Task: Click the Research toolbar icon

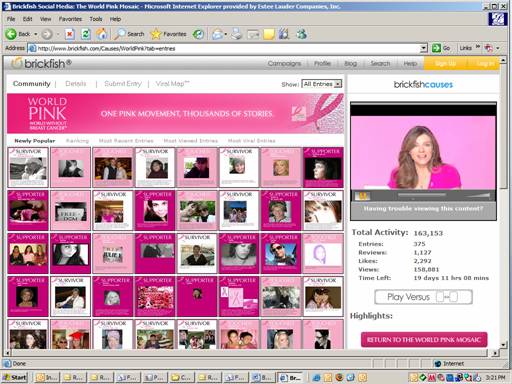Action: tap(284, 34)
